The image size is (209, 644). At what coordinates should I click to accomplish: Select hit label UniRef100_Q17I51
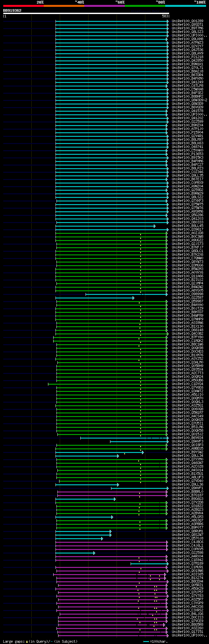(x=187, y=632)
